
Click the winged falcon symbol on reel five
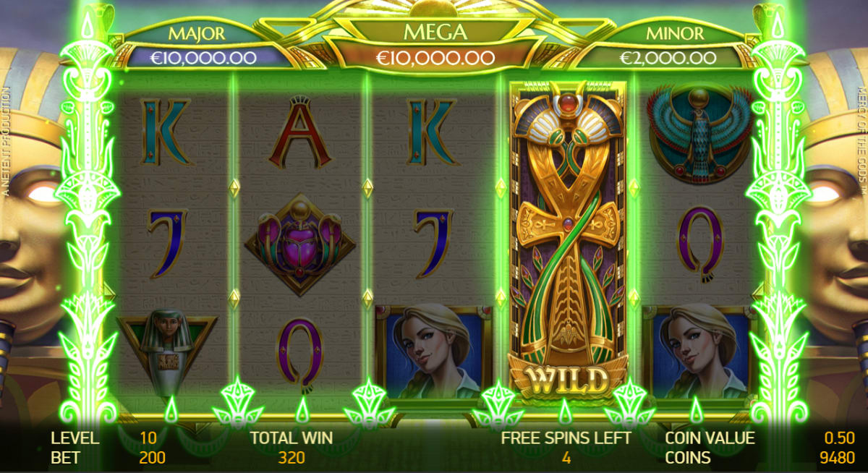[x=700, y=132]
